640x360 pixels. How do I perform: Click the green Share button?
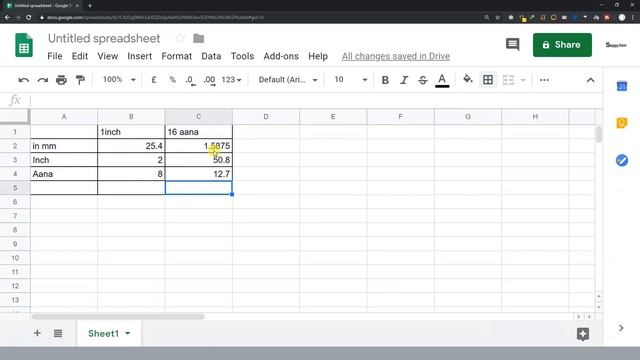point(562,45)
